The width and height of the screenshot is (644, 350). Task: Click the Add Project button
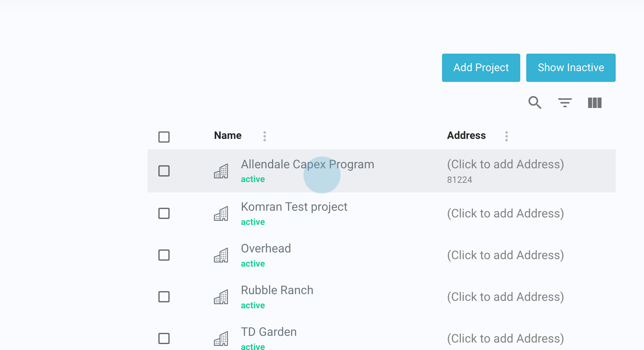[481, 68]
